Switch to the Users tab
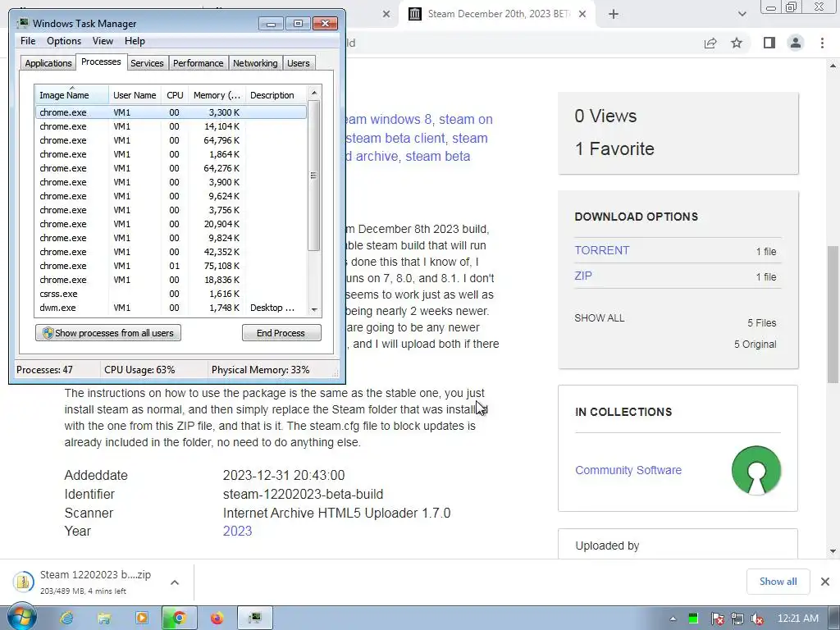This screenshot has height=630, width=840. (x=298, y=63)
